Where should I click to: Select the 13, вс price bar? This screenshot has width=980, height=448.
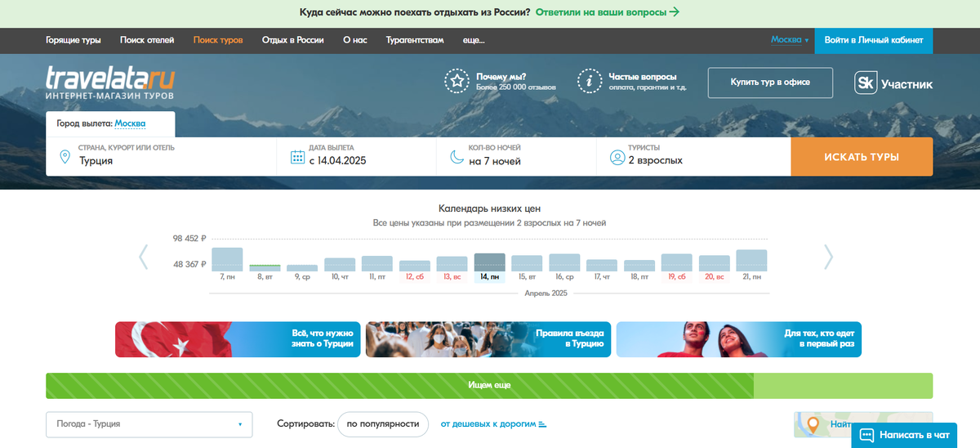[452, 264]
